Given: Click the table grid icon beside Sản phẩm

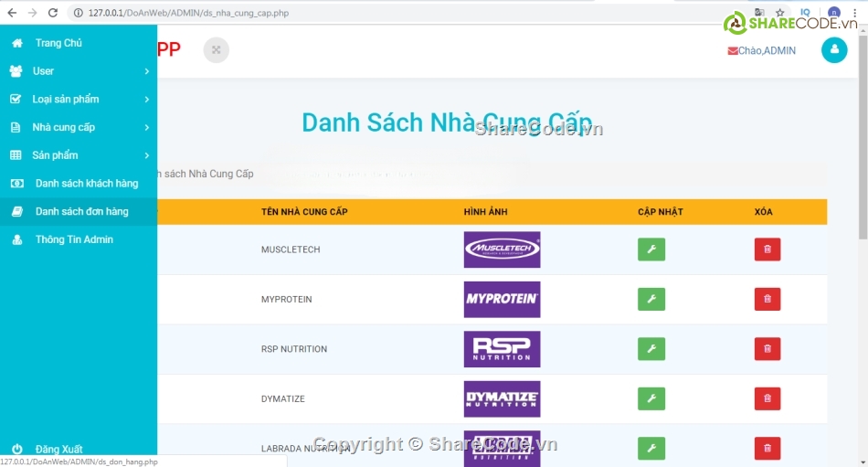Looking at the screenshot, I should tap(16, 155).
